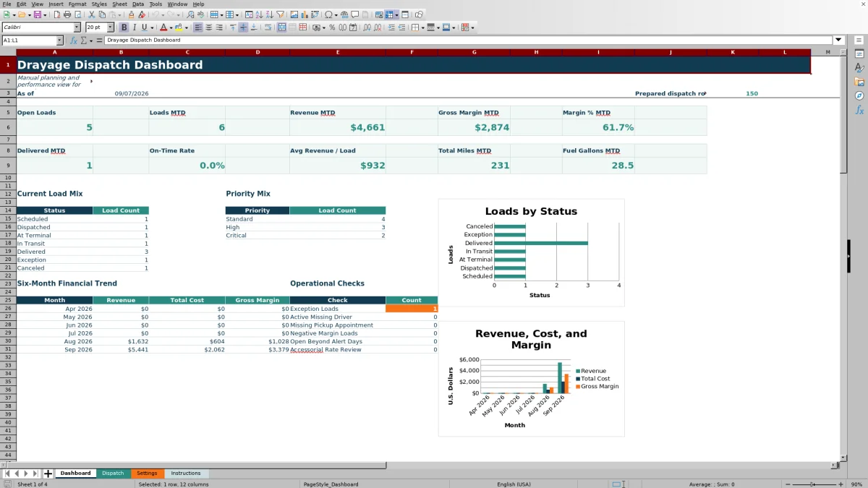868x488 pixels.
Task: Click row header 26
Action: coord(8,309)
